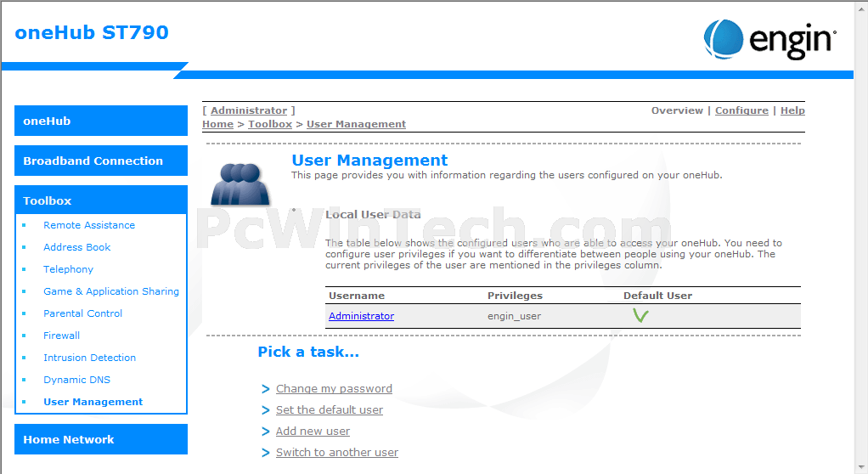Viewport: 868px width, 474px height.
Task: Click the User Management page heading
Action: [369, 160]
